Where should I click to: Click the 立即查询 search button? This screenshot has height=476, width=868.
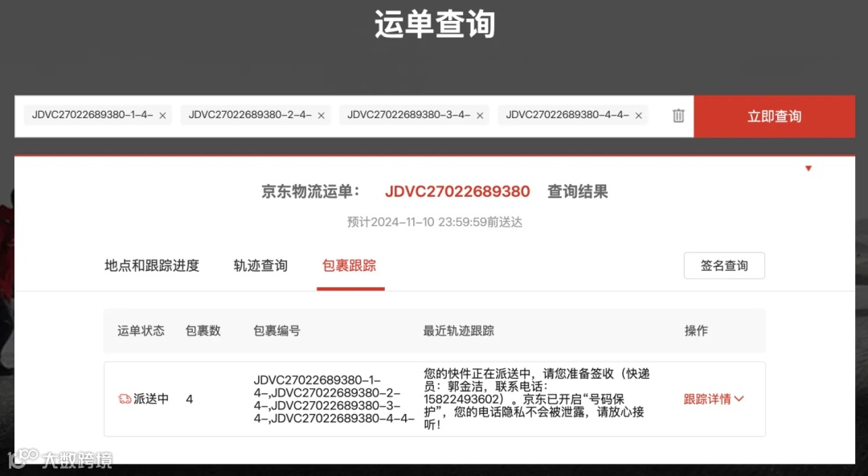pyautogui.click(x=775, y=117)
